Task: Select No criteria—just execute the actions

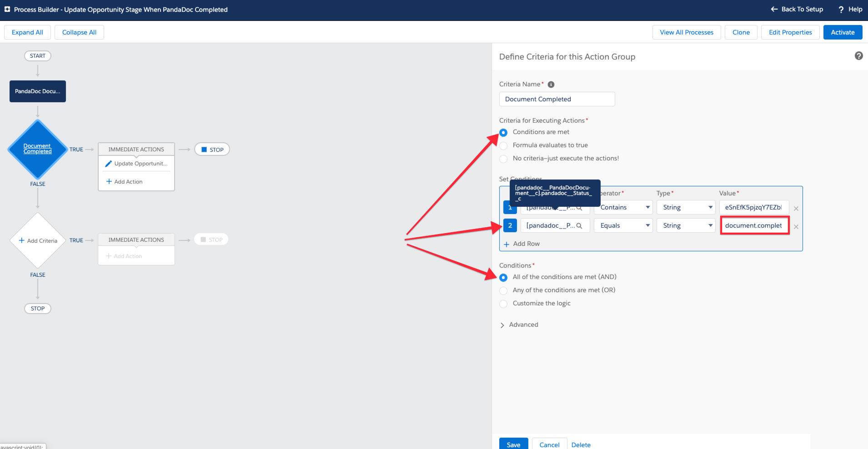Action: [503, 159]
